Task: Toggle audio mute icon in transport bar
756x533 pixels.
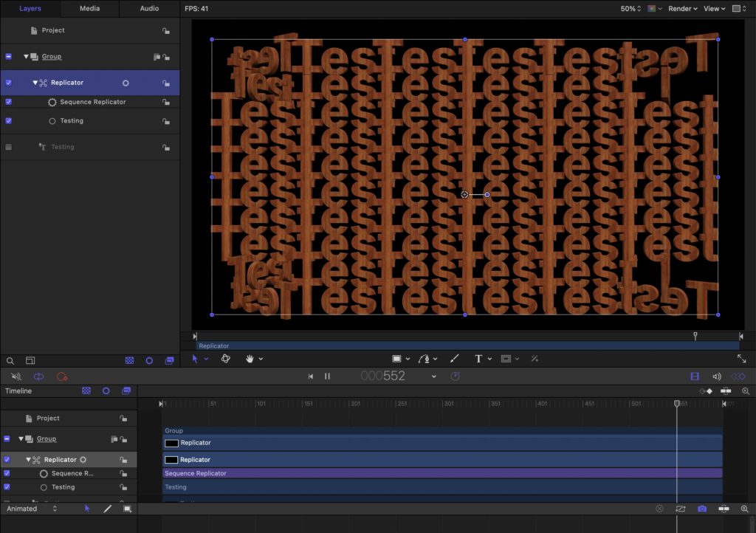Action: click(16, 376)
